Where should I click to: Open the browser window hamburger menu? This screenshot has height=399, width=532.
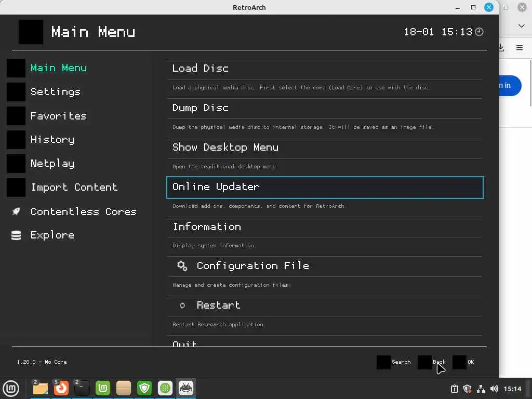(x=520, y=48)
